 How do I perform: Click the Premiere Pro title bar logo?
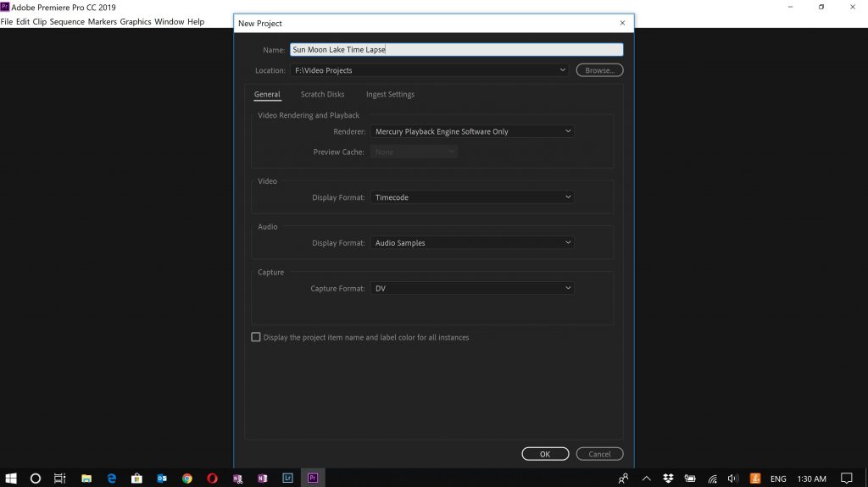5,7
